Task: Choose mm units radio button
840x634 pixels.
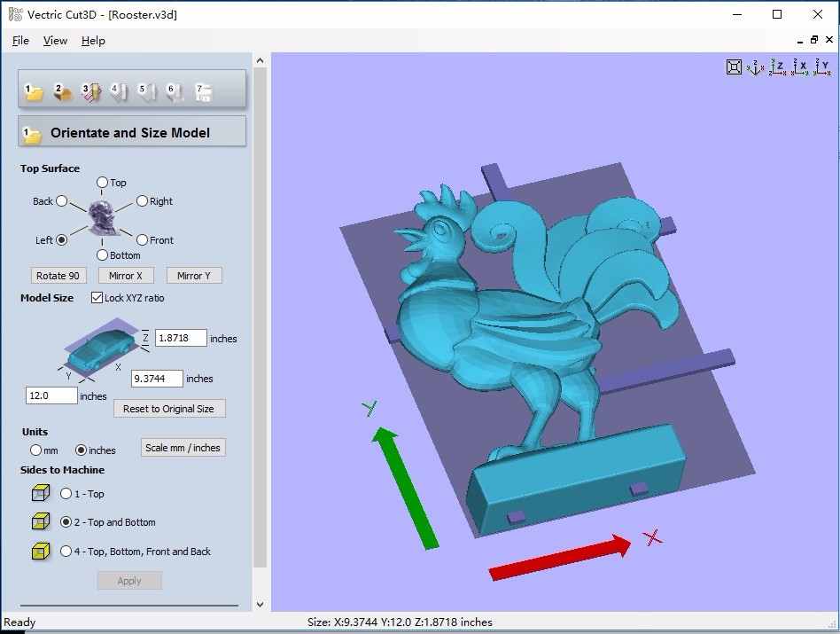Action: 35,450
